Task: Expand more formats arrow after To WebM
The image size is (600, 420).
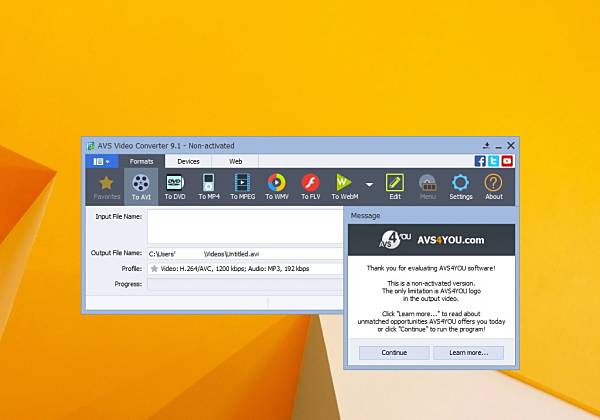Action: 369,185
